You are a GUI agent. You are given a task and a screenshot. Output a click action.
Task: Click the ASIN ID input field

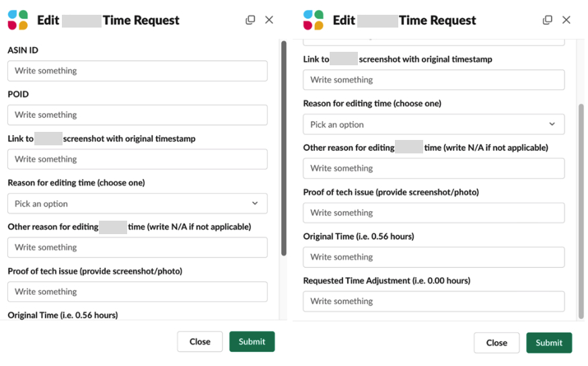[137, 71]
